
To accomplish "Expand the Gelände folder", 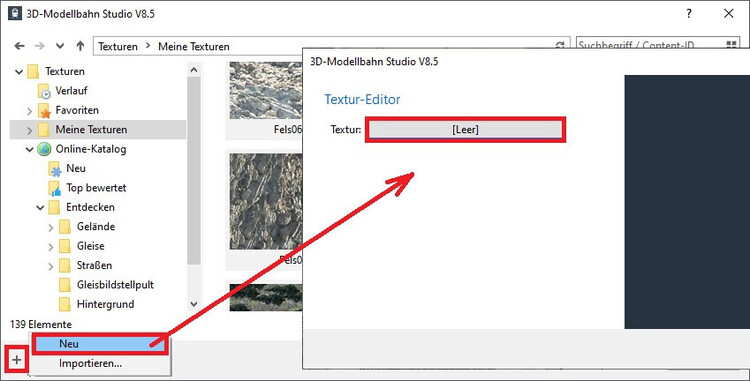I will click(x=51, y=228).
